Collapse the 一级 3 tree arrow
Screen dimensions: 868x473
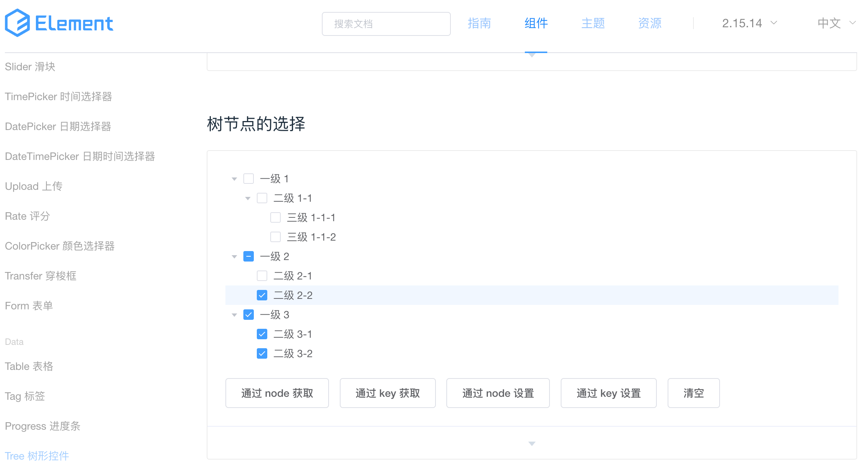coord(234,315)
